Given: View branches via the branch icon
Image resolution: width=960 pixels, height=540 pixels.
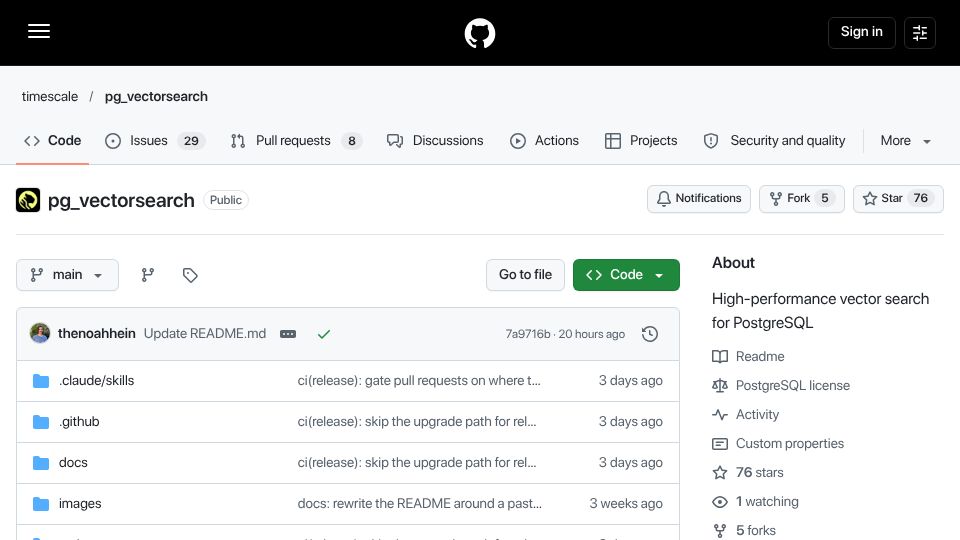Looking at the screenshot, I should [148, 275].
